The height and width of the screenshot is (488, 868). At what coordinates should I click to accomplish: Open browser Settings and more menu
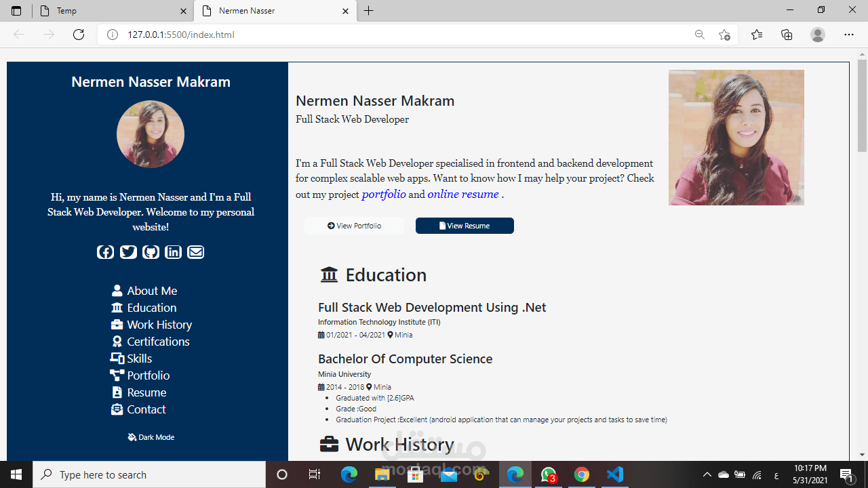point(848,35)
